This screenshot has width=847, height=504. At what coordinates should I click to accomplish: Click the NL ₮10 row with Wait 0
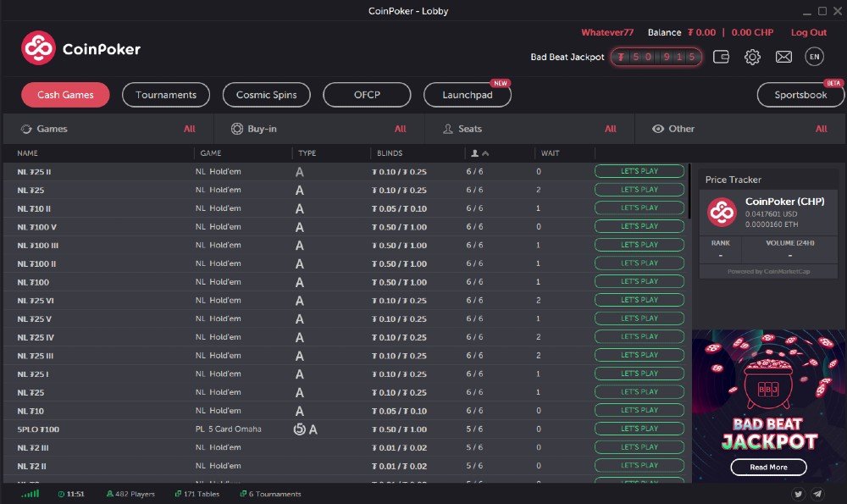coord(346,411)
